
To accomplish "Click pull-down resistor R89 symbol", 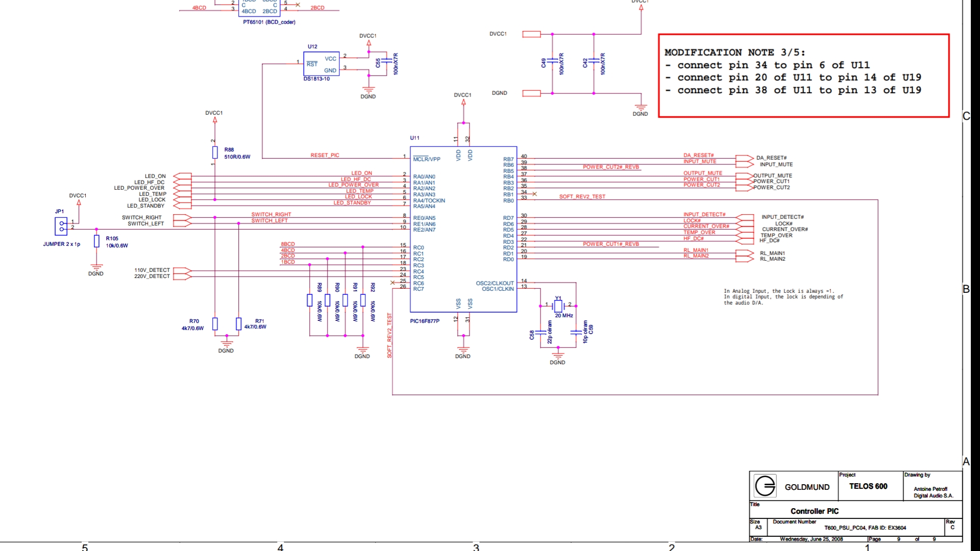I will pos(309,300).
